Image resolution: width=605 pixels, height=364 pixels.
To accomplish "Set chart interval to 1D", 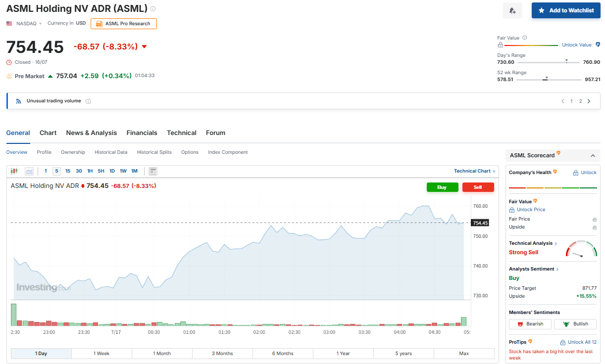I will click(112, 171).
